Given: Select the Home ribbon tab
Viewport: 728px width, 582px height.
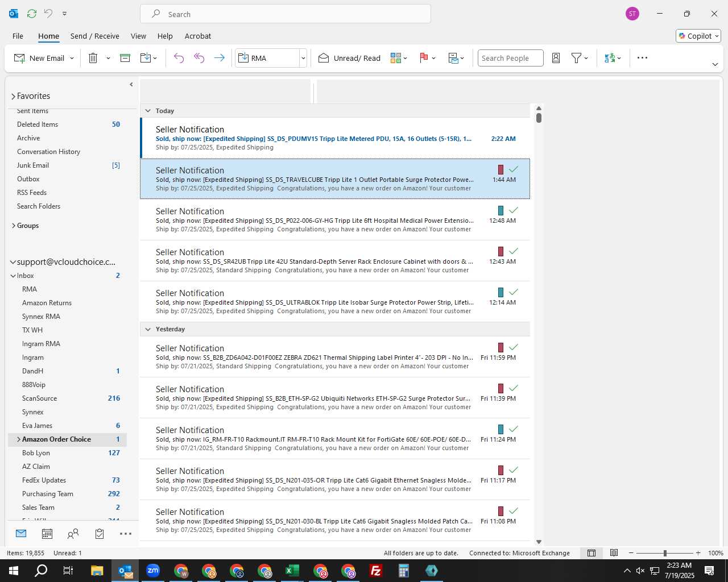Looking at the screenshot, I should pyautogui.click(x=48, y=36).
